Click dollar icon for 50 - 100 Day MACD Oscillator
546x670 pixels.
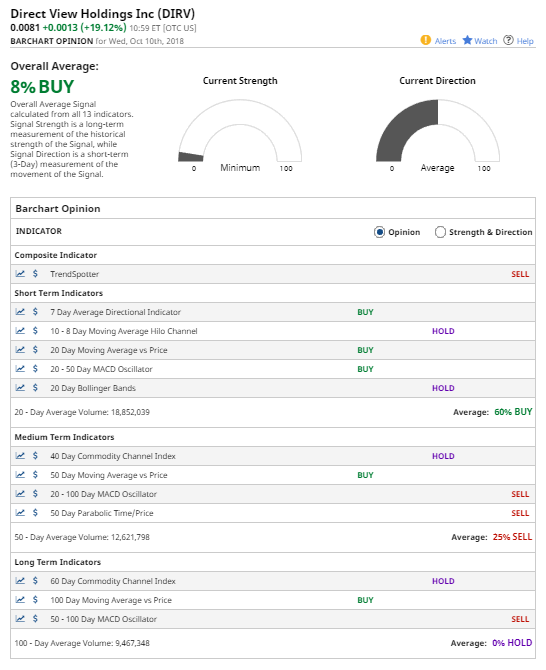(x=35, y=619)
